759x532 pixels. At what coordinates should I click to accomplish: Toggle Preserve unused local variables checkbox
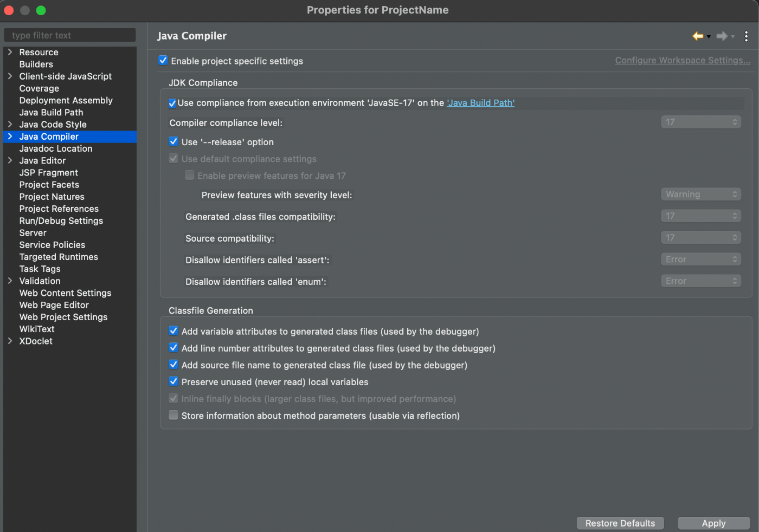coord(173,381)
